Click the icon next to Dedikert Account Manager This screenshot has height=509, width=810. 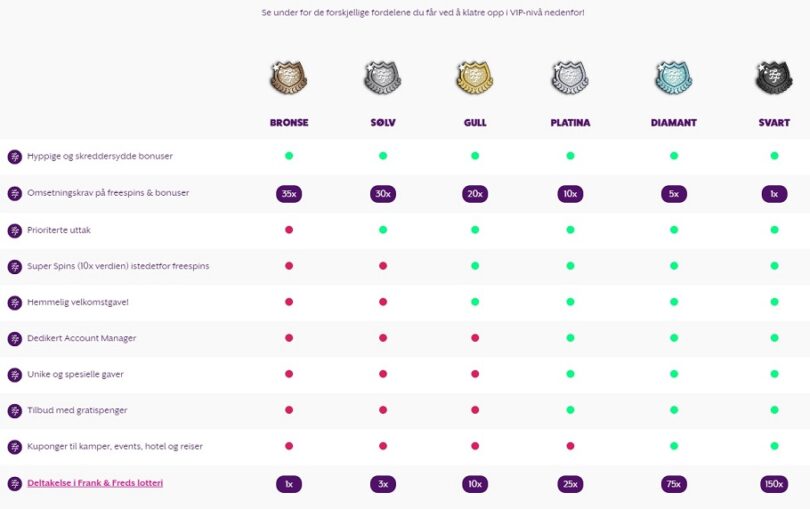(14, 338)
